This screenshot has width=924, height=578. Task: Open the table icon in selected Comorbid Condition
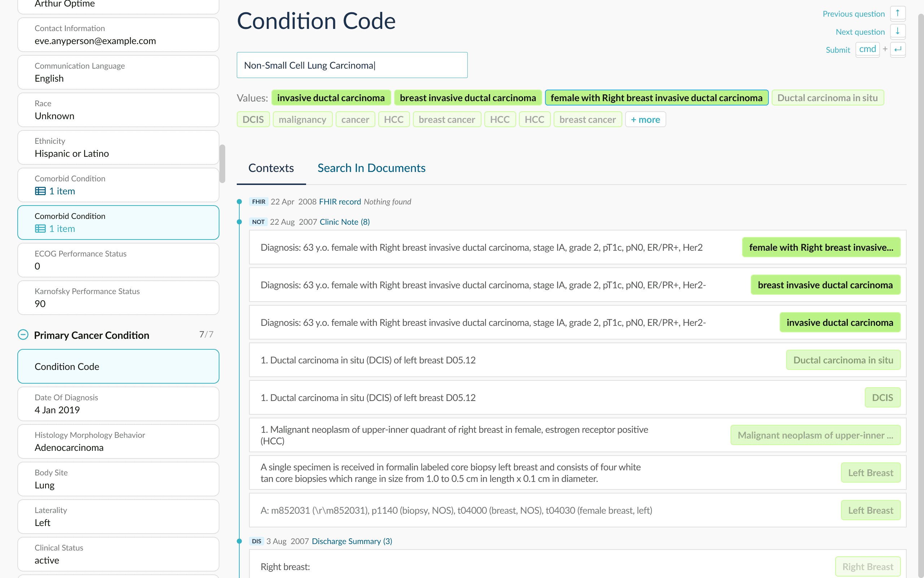click(x=40, y=229)
